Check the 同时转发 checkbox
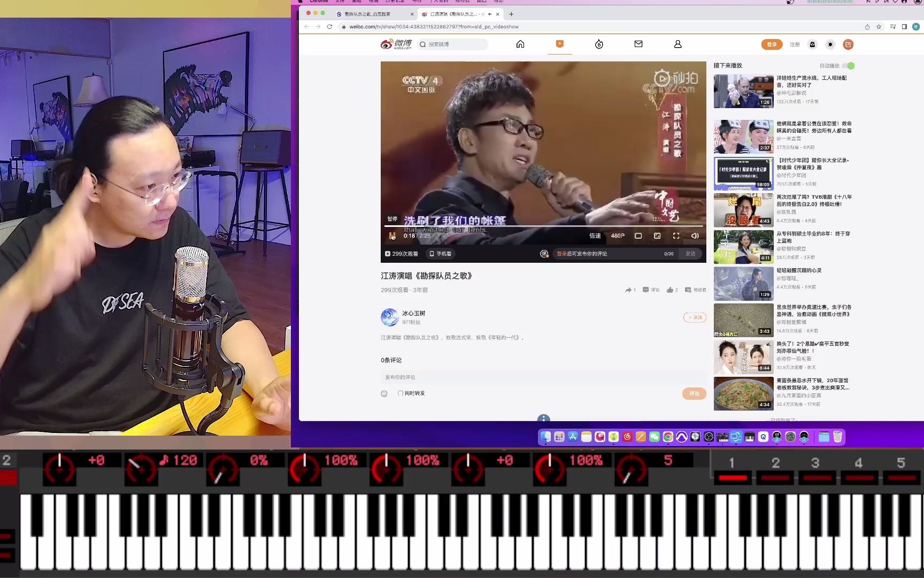This screenshot has width=924, height=578. pyautogui.click(x=400, y=393)
